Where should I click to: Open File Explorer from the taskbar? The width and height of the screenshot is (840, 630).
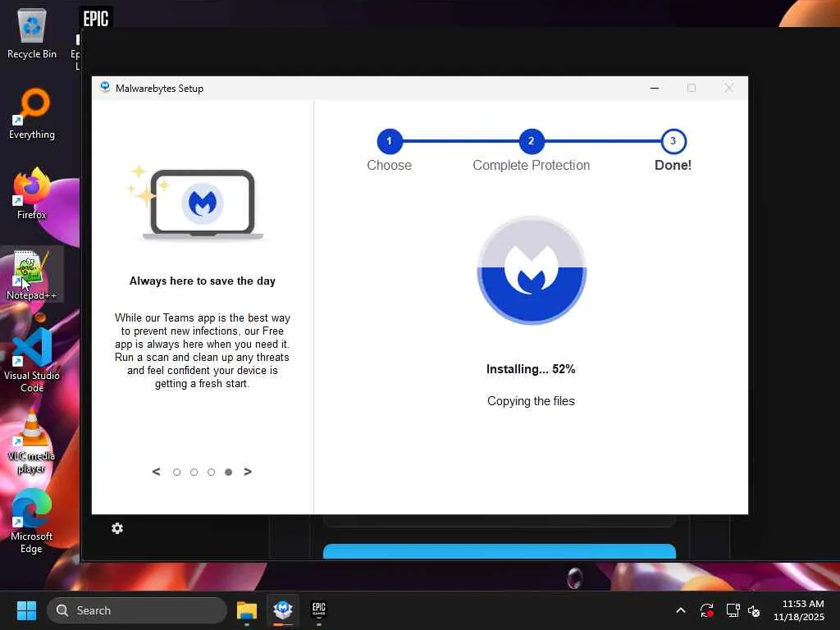click(247, 610)
